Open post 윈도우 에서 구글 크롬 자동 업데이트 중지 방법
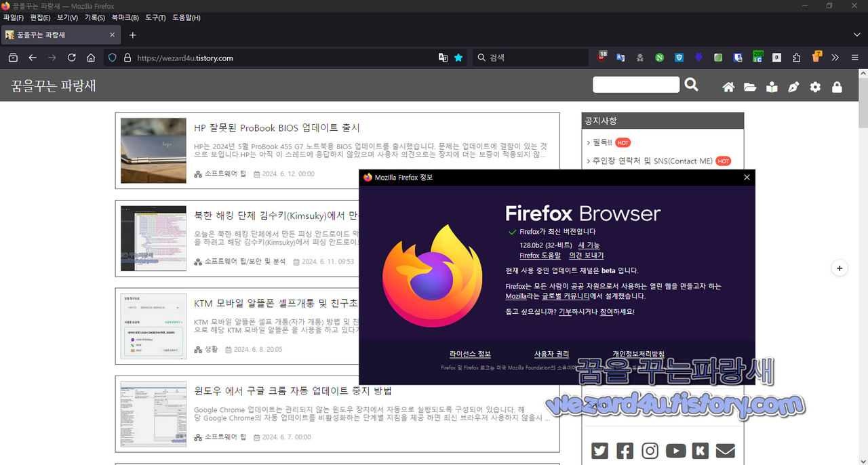The height and width of the screenshot is (465, 868). 293,391
